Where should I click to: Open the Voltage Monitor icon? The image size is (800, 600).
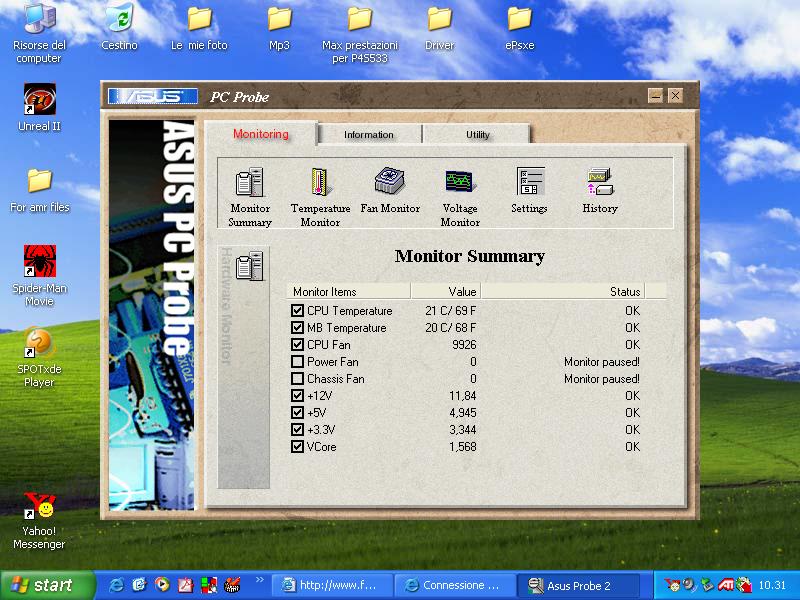pos(460,181)
